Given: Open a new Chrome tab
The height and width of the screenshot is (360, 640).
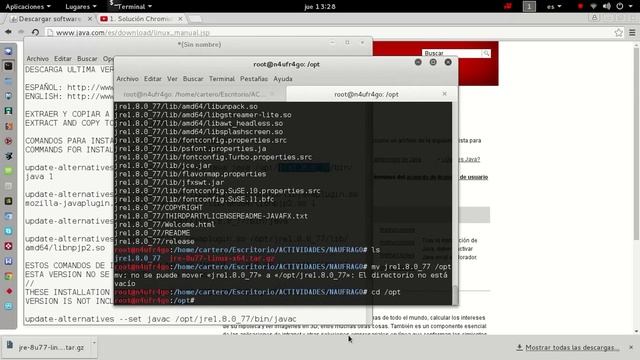Looking at the screenshot, I should [x=196, y=19].
